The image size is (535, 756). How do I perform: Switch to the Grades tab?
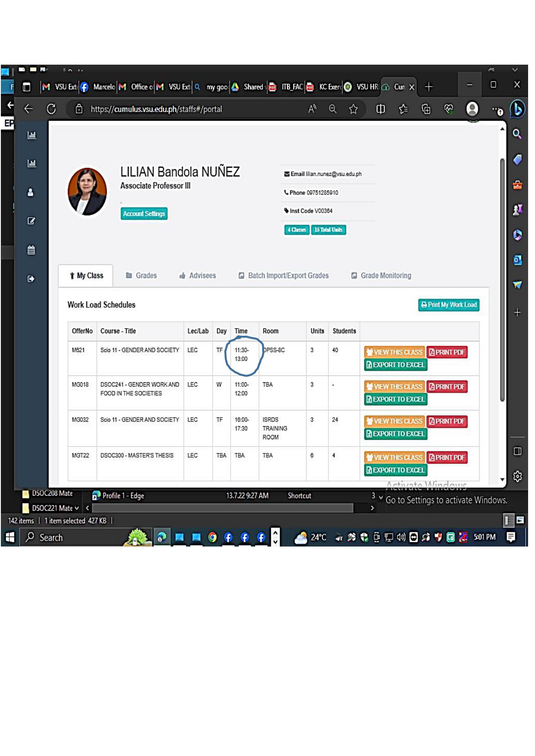[x=141, y=276]
